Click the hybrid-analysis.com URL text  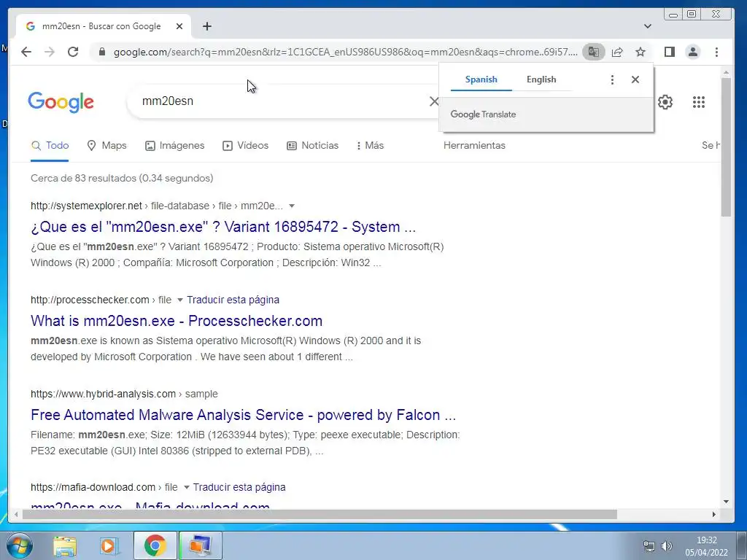(x=104, y=394)
